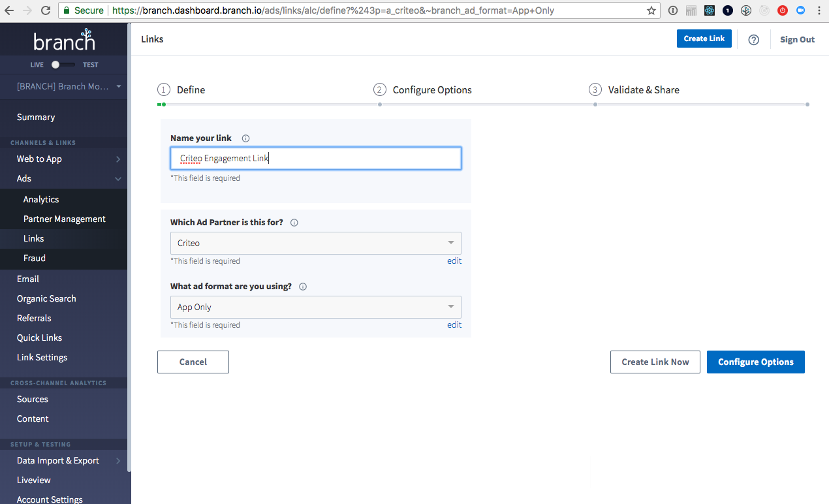Open Link Settings
Viewport: 829px width, 504px height.
[42, 357]
